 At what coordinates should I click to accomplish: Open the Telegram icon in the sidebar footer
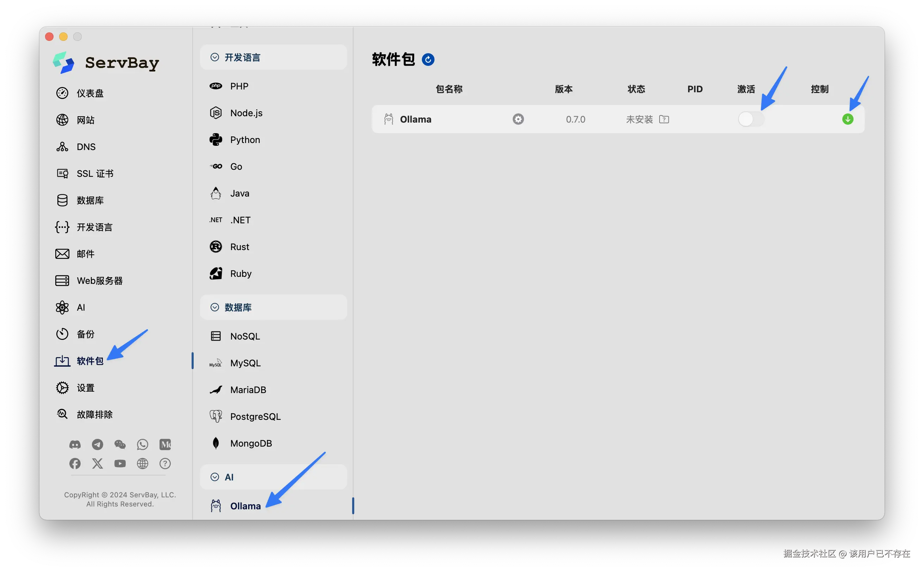(x=97, y=444)
